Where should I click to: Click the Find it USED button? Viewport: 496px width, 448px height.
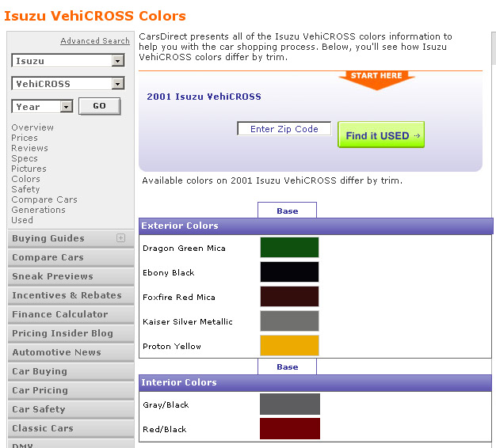point(381,135)
